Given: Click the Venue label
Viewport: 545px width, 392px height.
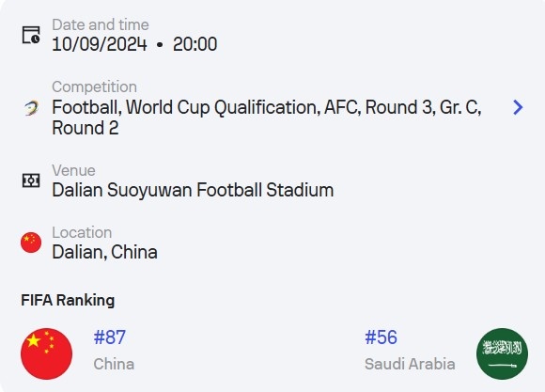Looking at the screenshot, I should click(73, 171).
